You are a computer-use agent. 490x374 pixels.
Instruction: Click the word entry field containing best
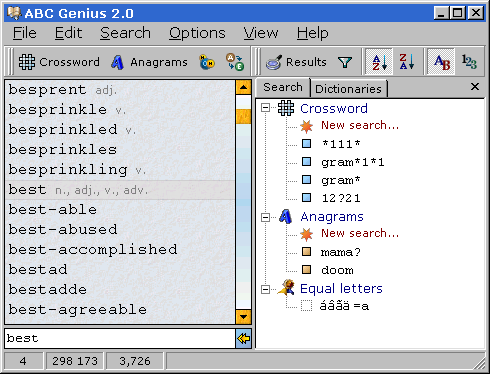tap(120, 339)
